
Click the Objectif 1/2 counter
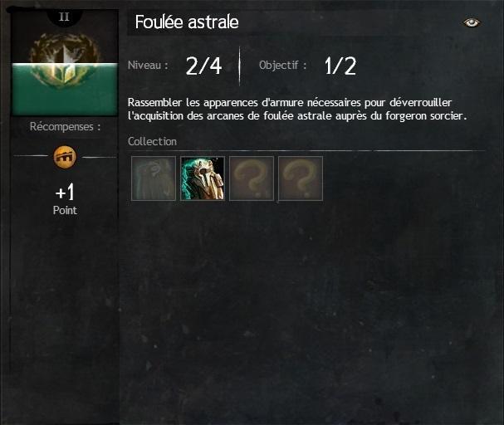(x=340, y=66)
